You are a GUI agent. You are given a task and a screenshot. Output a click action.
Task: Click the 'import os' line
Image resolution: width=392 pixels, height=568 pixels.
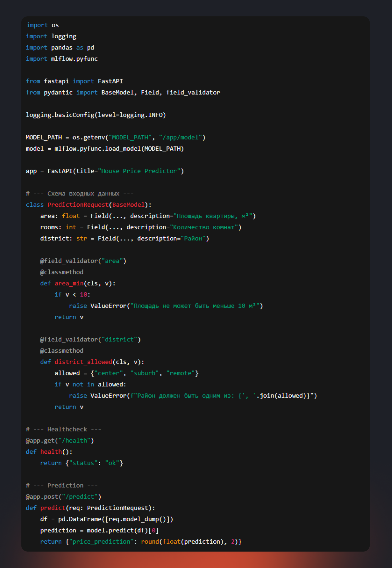[x=43, y=25]
